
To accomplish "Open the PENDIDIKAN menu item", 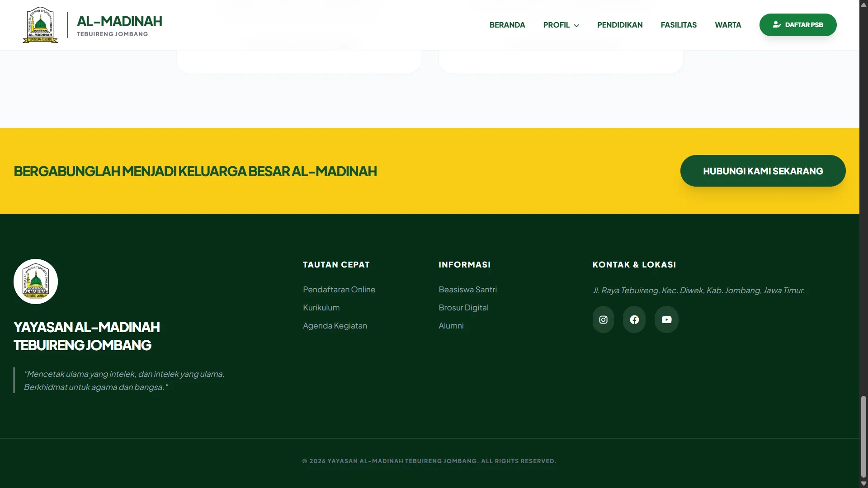I will [620, 25].
